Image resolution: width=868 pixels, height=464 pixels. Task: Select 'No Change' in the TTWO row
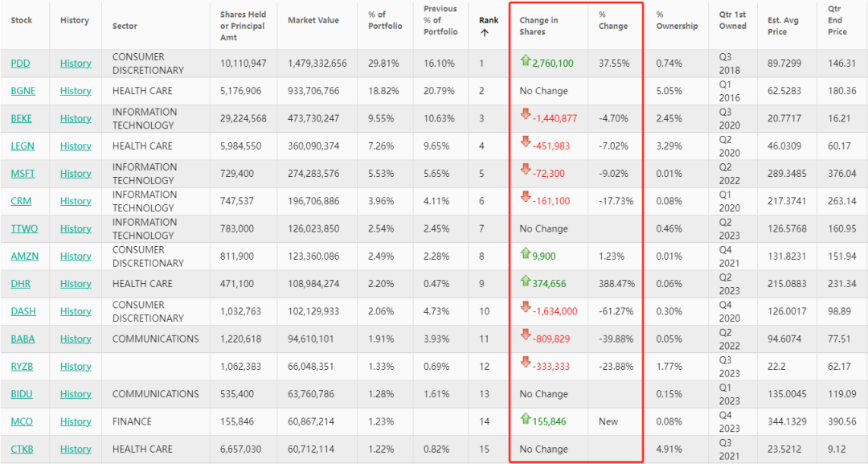543,228
